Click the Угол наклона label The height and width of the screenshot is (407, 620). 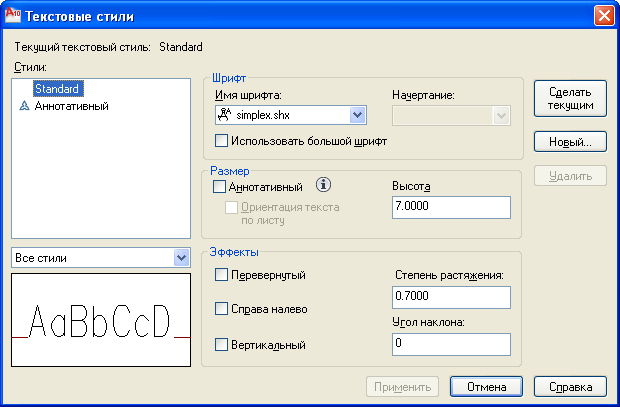(x=428, y=322)
